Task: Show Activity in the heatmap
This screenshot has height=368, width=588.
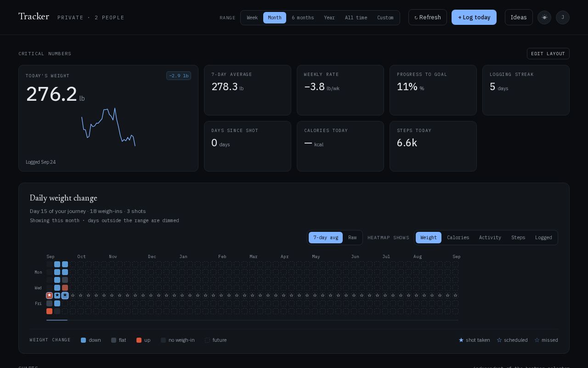Action: (x=490, y=237)
